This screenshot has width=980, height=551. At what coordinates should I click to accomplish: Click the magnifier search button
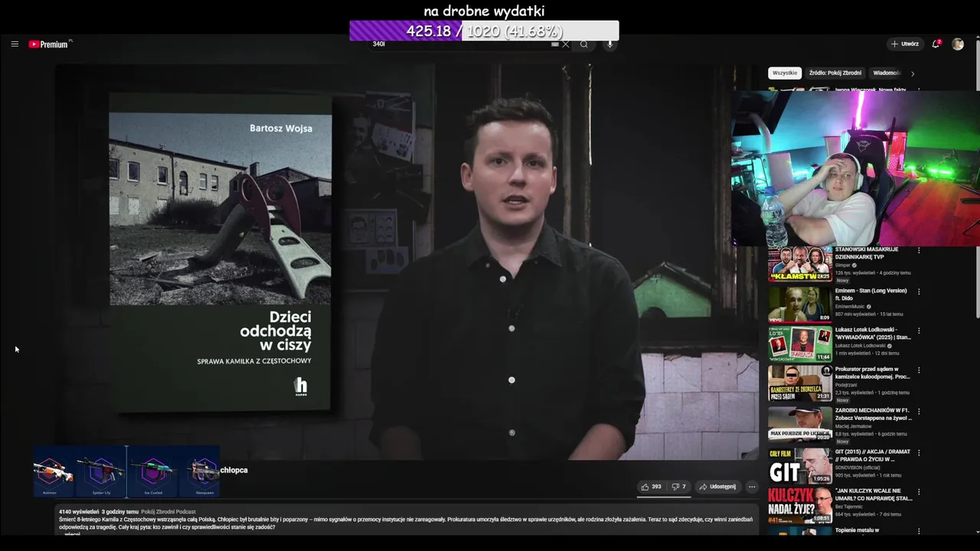(x=584, y=44)
